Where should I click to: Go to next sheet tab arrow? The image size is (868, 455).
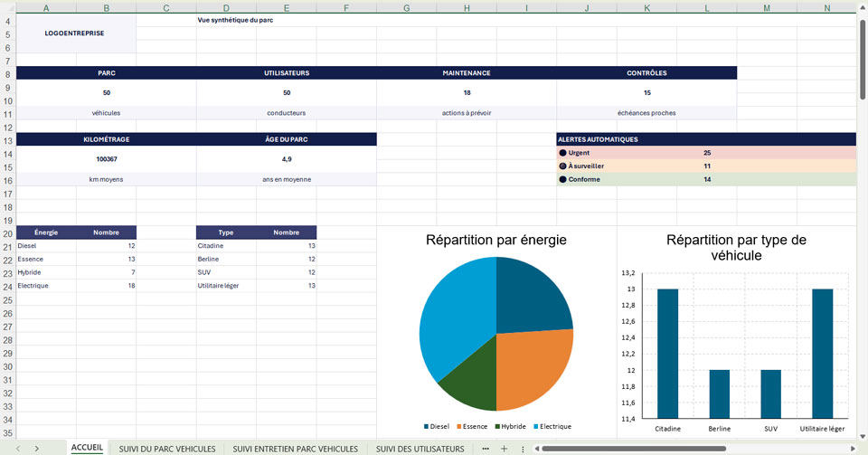pos(36,449)
